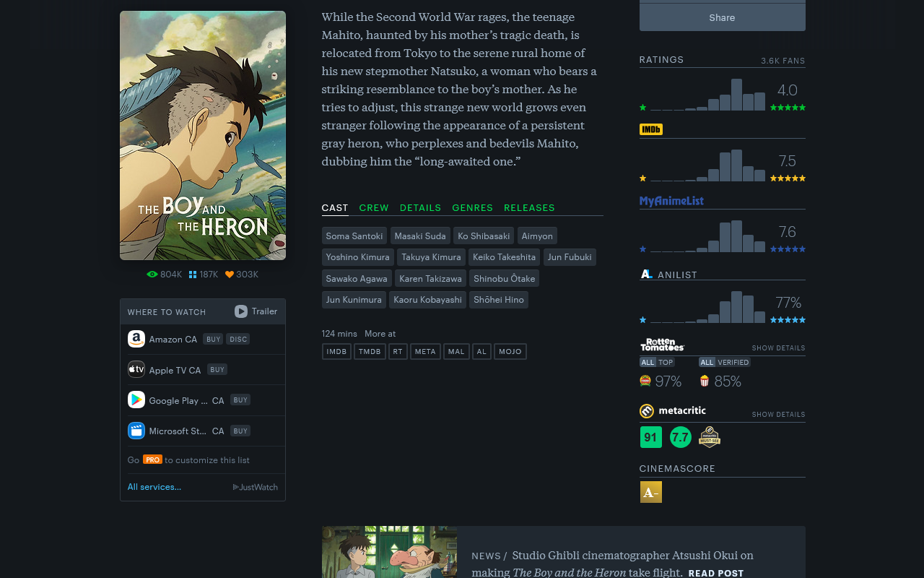
Task: Open the All services list
Action: (x=154, y=486)
